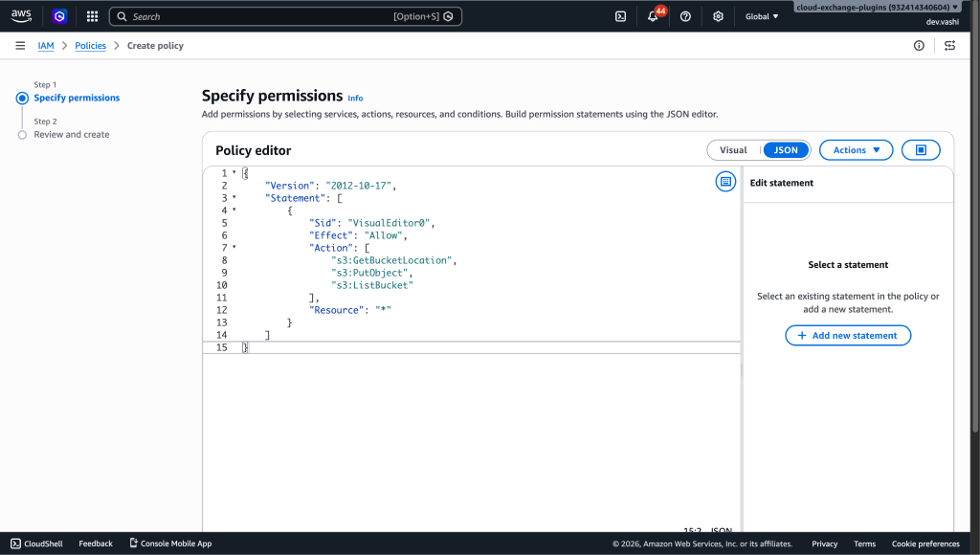Open the Info link beside heading
This screenshot has height=555, width=980.
355,99
